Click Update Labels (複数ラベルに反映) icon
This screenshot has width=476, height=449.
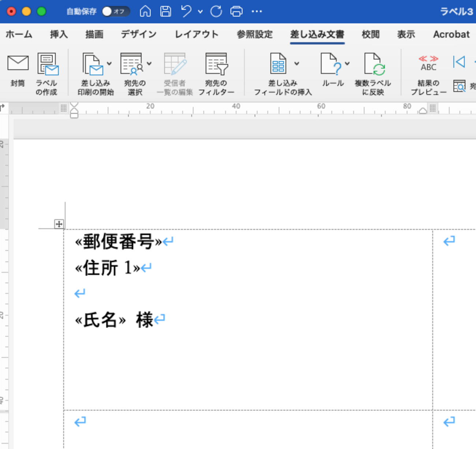coord(373,65)
